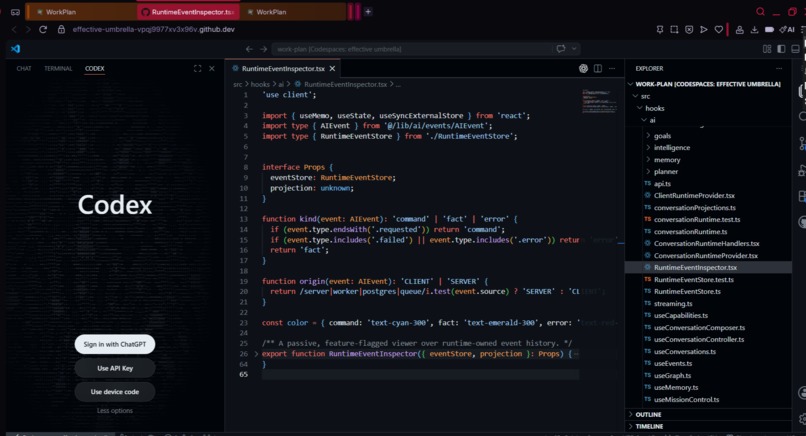Open the browser AI assistant icon
This screenshot has width=806, height=436.
coord(787,29)
